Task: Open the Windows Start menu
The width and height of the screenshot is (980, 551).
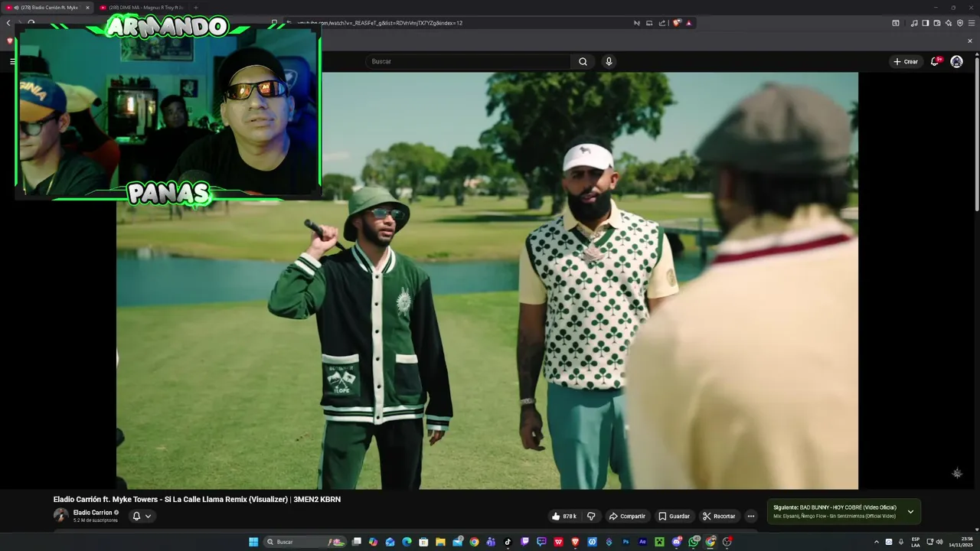Action: coord(253,542)
